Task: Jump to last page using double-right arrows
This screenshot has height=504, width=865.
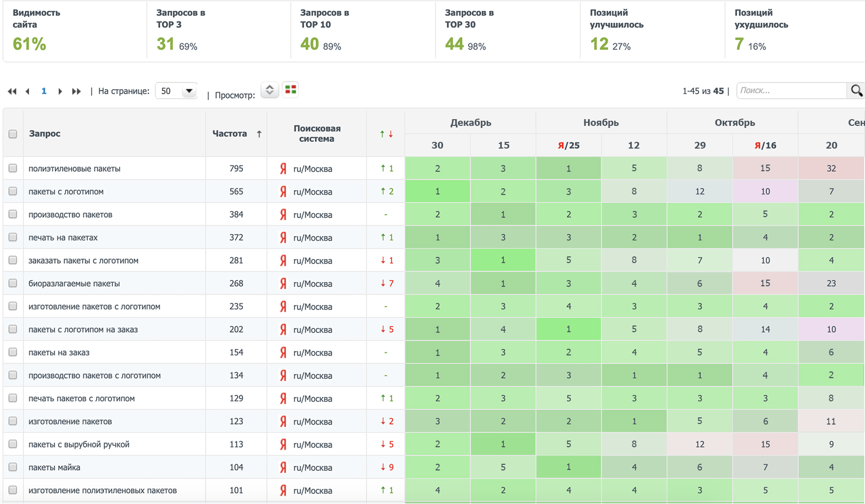Action: coord(76,91)
